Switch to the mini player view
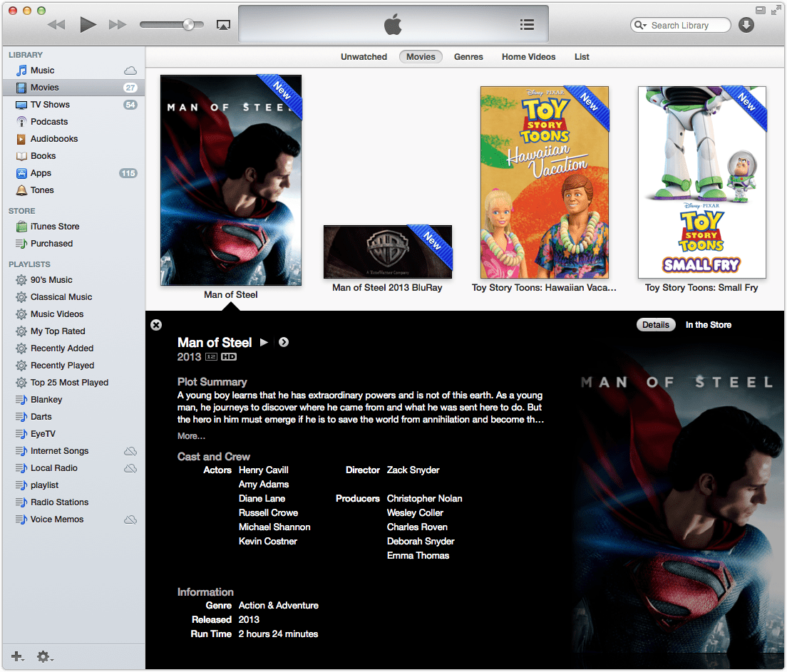The height and width of the screenshot is (672, 787). tap(761, 10)
